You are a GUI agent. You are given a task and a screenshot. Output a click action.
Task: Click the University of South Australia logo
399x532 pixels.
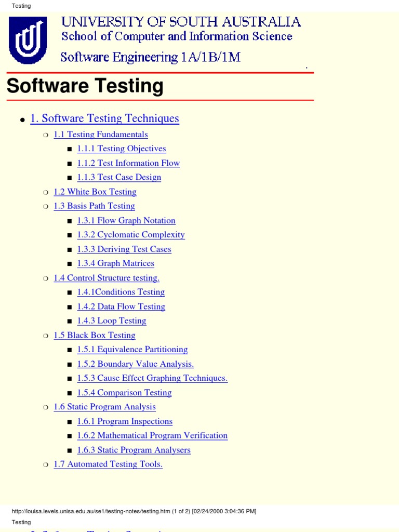28,40
